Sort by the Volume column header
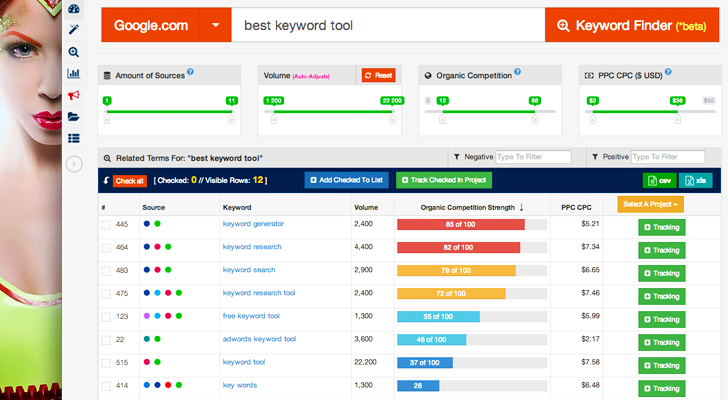The width and height of the screenshot is (728, 400). pyautogui.click(x=366, y=207)
